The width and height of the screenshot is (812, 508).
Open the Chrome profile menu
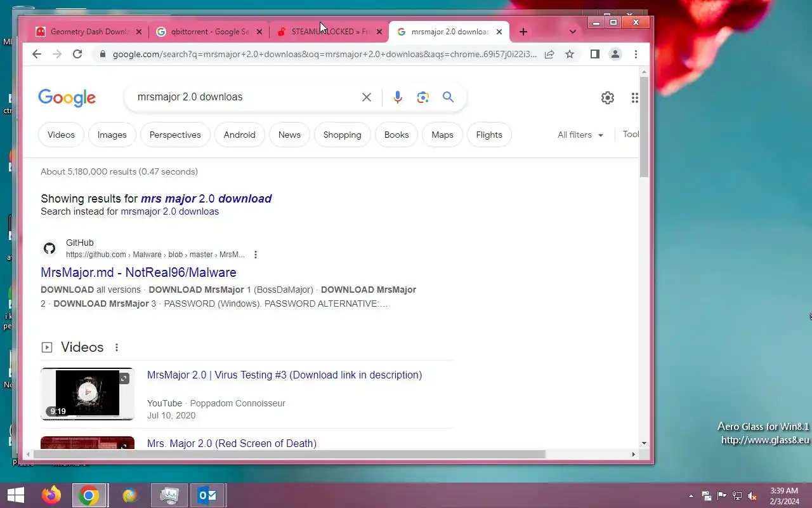click(x=615, y=54)
